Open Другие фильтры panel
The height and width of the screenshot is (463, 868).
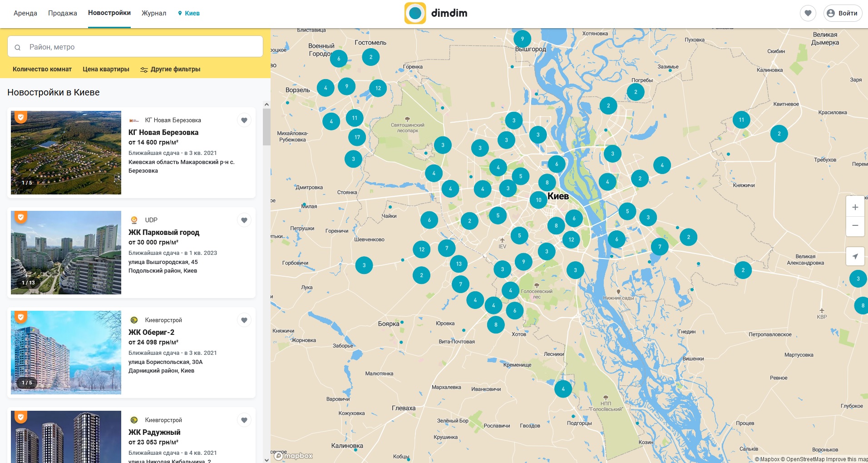pos(170,69)
